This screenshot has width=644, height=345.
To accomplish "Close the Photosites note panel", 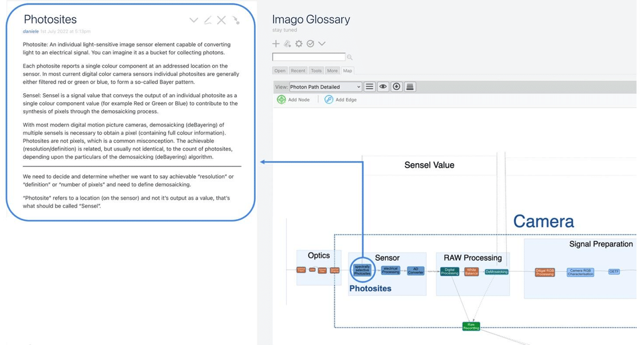I will coord(222,20).
